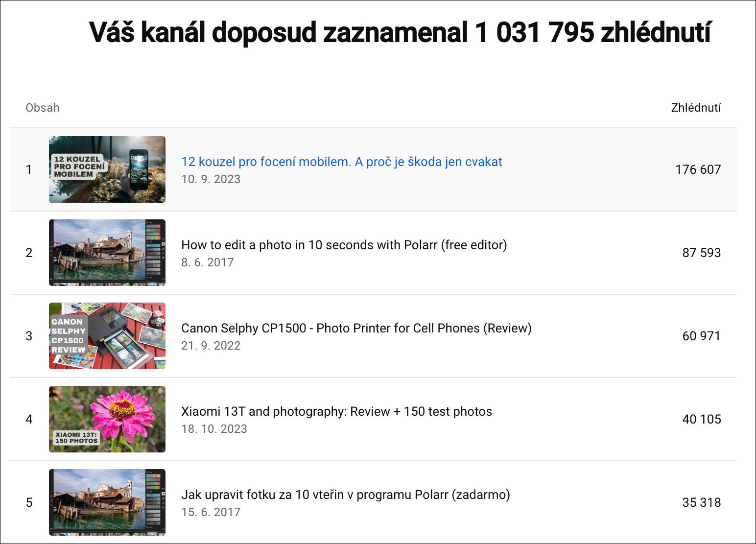
Task: Click the Zhlédnutí column header
Action: coord(696,108)
